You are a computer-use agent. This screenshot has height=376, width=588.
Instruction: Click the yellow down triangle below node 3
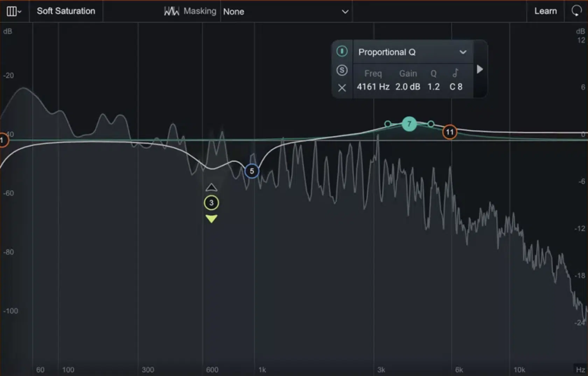pos(211,219)
